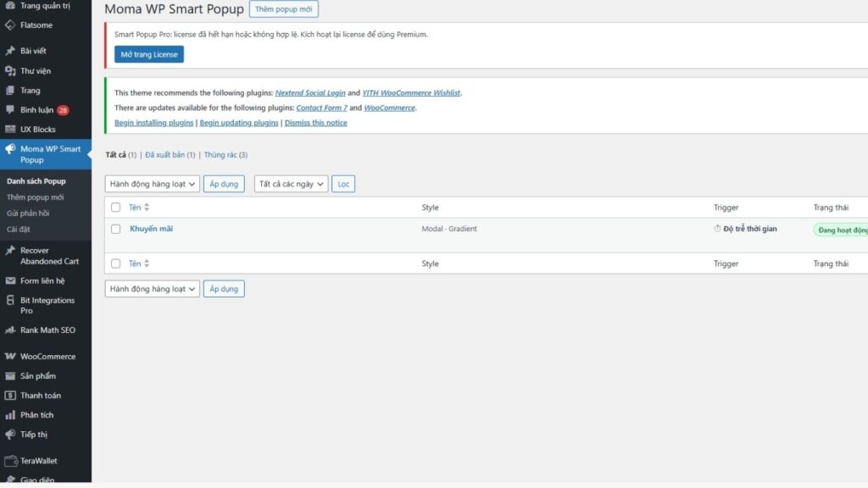868x488 pixels.
Task: Open top Hành động hàng loạt dropdown
Action: (153, 184)
